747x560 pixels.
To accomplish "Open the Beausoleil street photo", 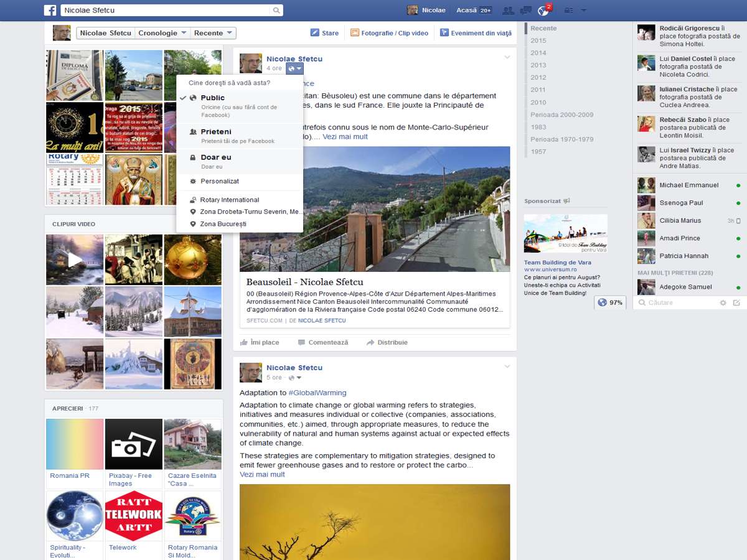I will (375, 209).
